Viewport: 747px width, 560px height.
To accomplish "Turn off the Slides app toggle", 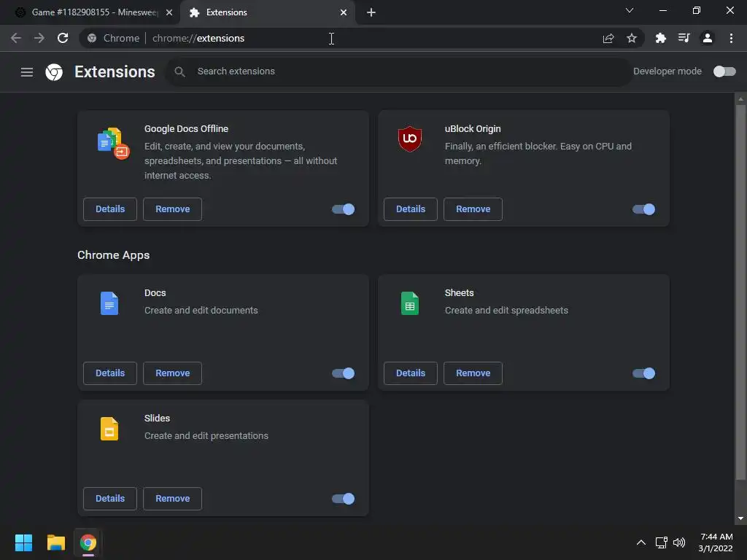I will [343, 499].
